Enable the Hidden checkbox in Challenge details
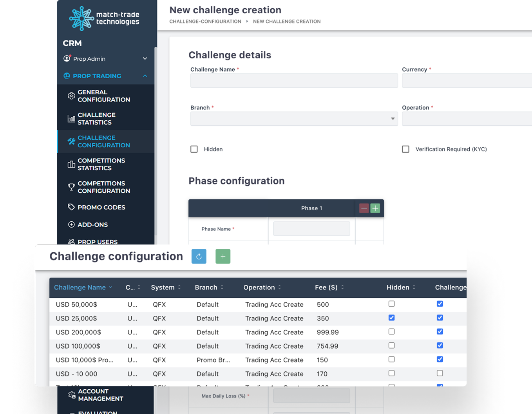 [194, 149]
